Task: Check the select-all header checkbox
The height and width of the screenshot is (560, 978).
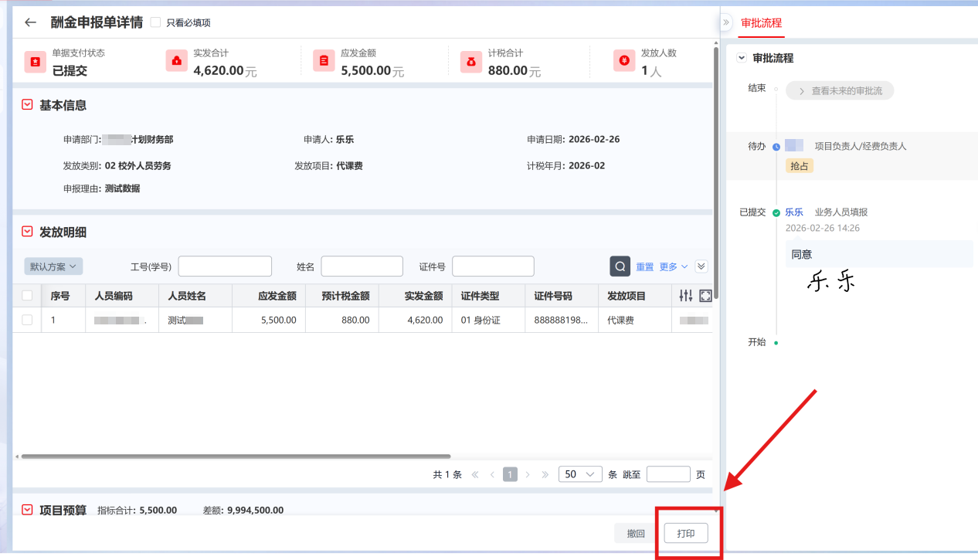Action: pos(27,296)
